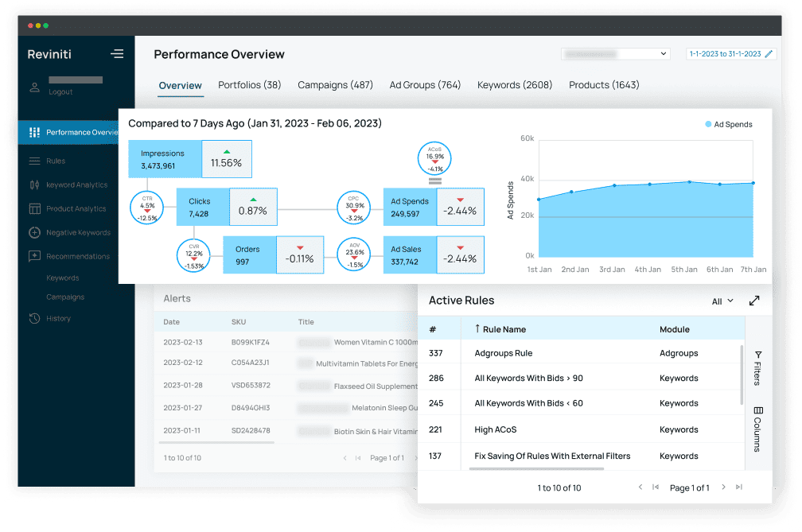Screen dimensions: 802x532
Task: Switch to the Keywords (2608) tab
Action: 514,85
